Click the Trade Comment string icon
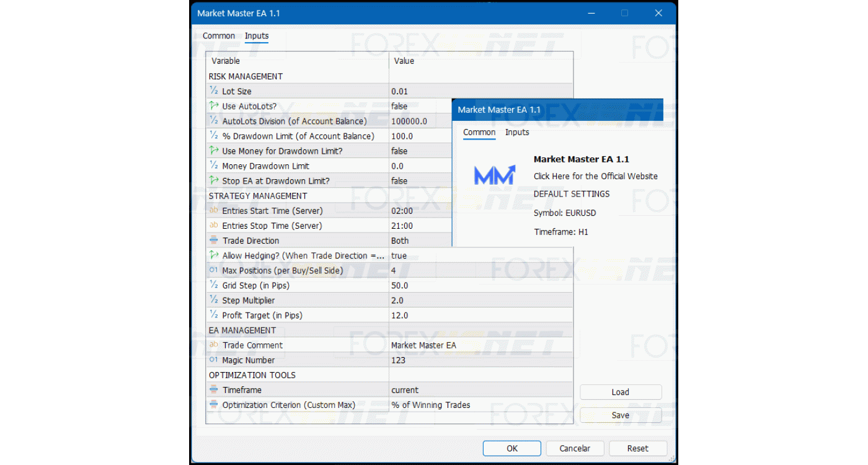The image size is (868, 465). [x=213, y=345]
